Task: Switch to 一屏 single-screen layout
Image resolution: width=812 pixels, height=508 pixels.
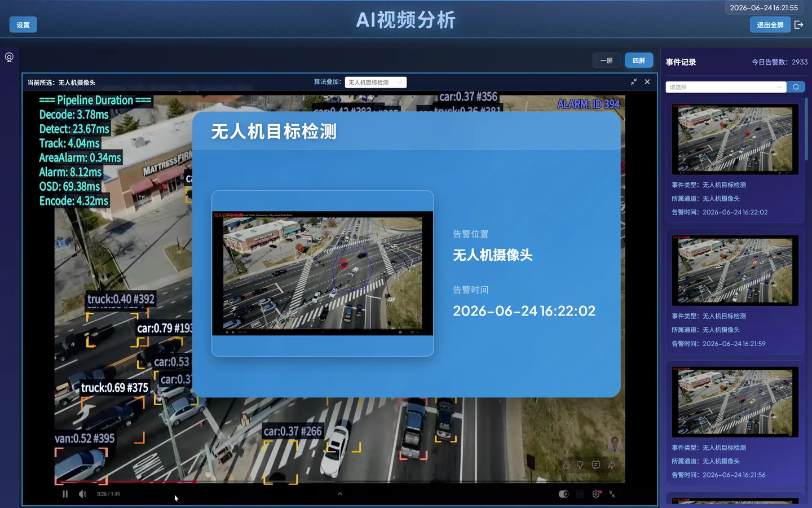Action: (606, 60)
